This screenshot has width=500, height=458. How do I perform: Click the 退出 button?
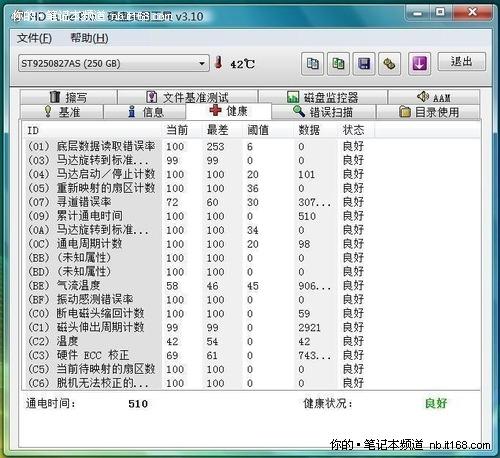pyautogui.click(x=462, y=61)
